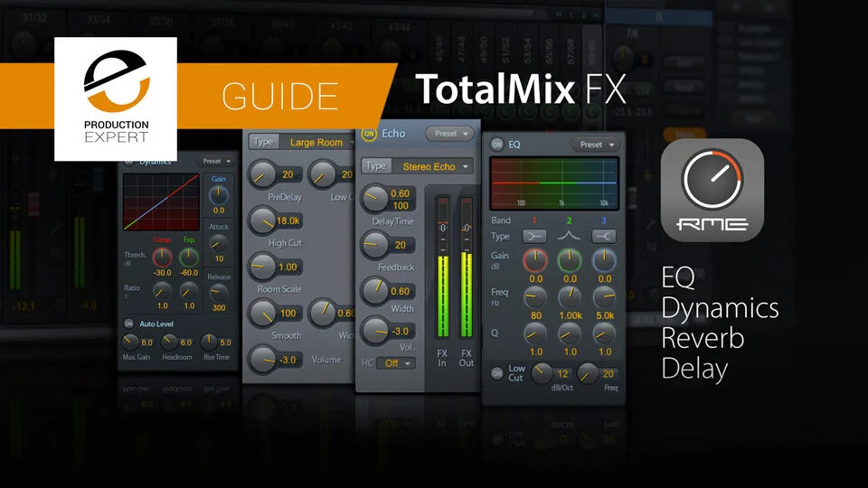Click the EQ band 2 Freq knob at 1.00k
868x488 pixels.
569,297
